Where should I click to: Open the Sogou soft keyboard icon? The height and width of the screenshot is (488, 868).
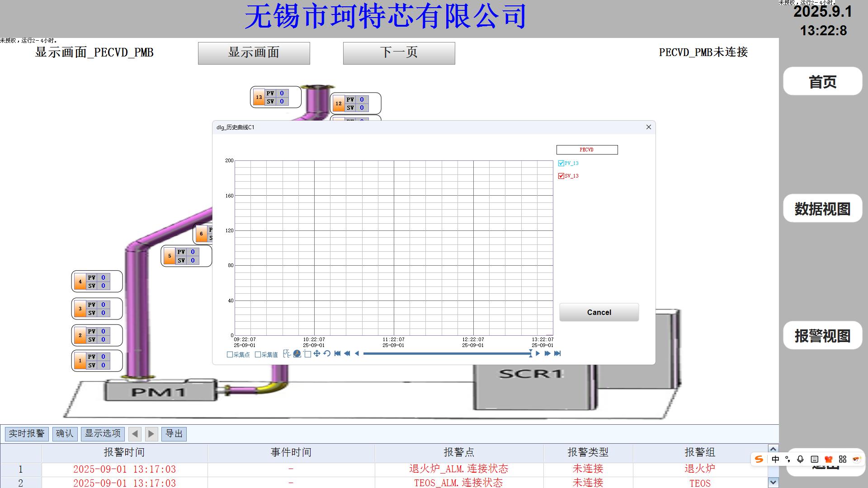click(x=814, y=459)
